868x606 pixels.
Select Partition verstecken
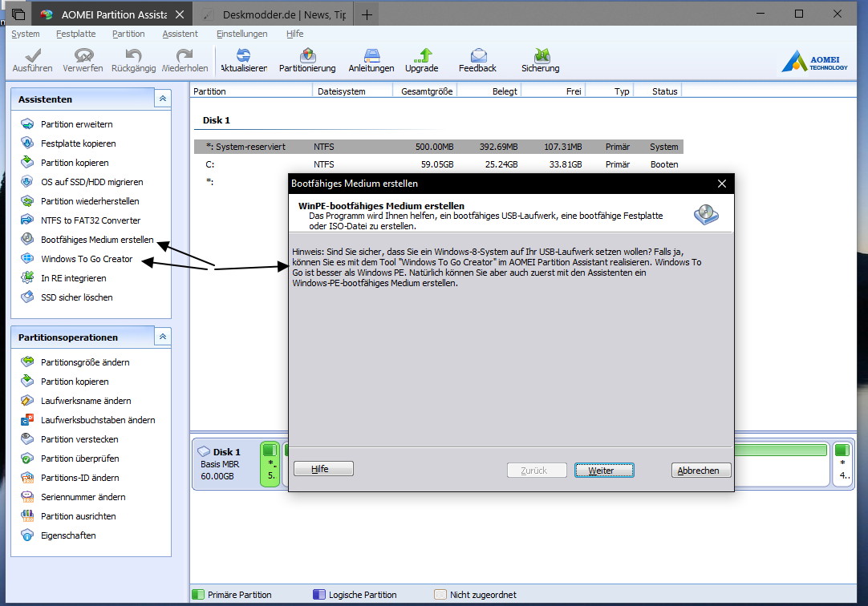click(79, 439)
